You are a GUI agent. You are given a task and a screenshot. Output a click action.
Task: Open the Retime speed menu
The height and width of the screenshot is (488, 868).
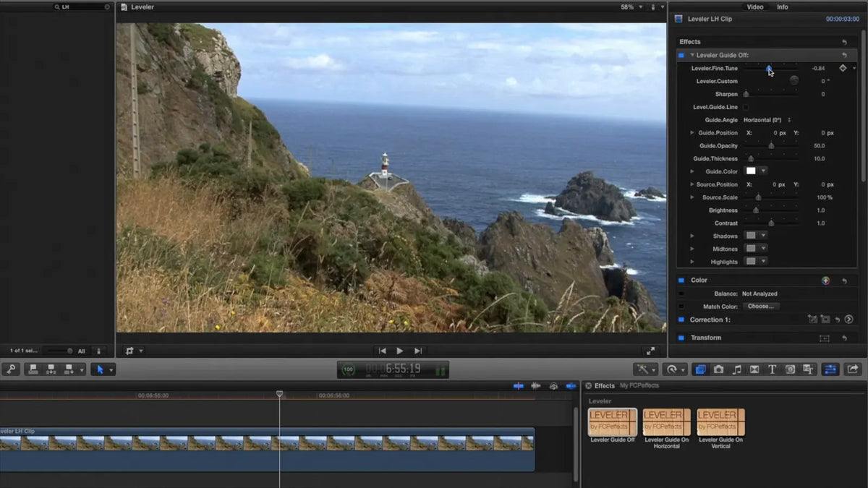pos(675,369)
